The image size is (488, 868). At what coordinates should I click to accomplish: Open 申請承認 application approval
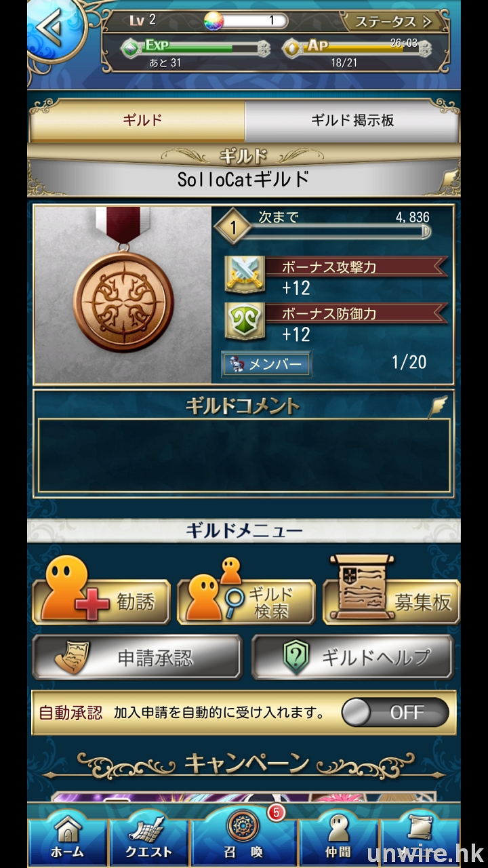[x=137, y=657]
